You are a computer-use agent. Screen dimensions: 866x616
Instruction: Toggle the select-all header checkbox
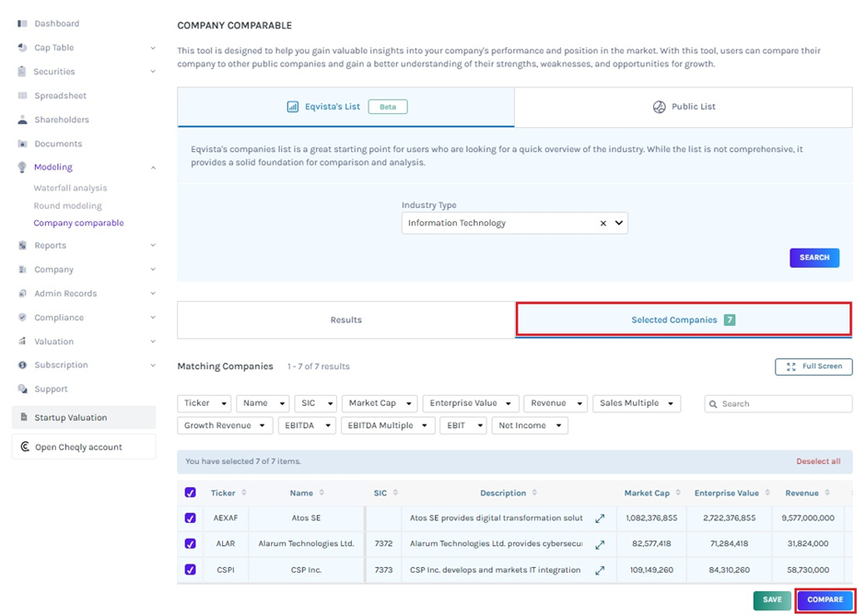[x=191, y=493]
